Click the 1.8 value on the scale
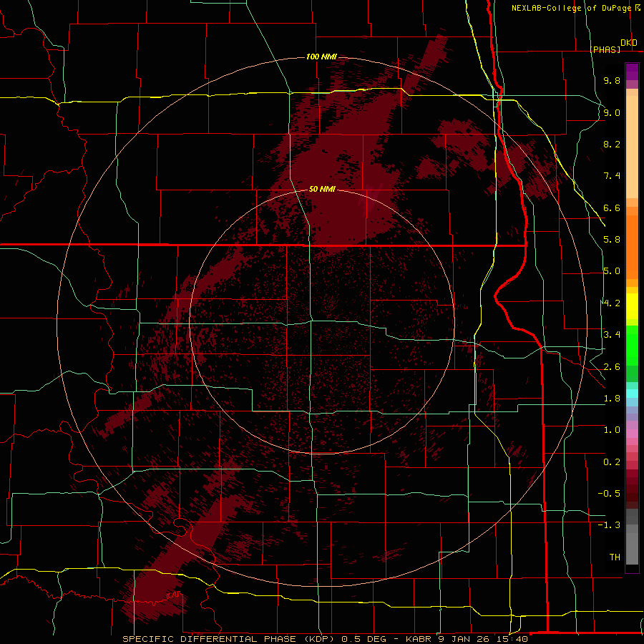This screenshot has height=644, width=644. [x=612, y=399]
